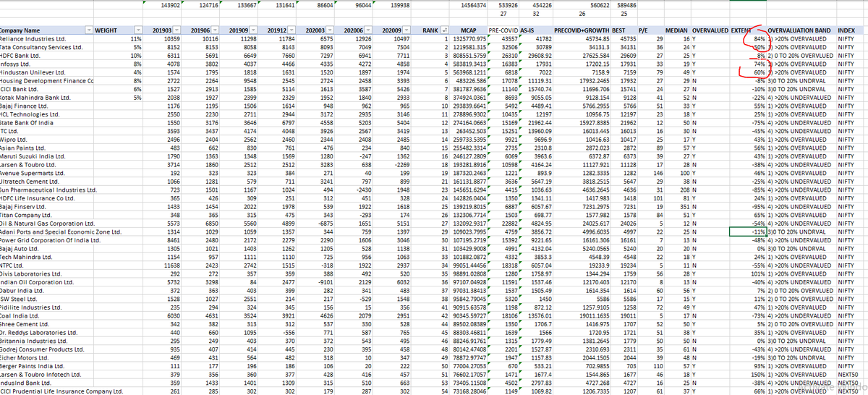Open the Company Name filter dropdown
This screenshot has width=868, height=395.
(88, 30)
